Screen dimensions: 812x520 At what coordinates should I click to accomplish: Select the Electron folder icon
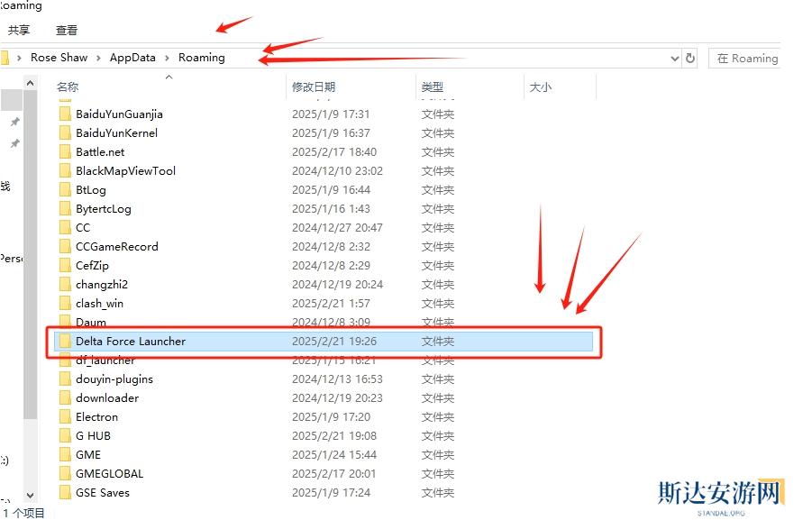[x=65, y=417]
